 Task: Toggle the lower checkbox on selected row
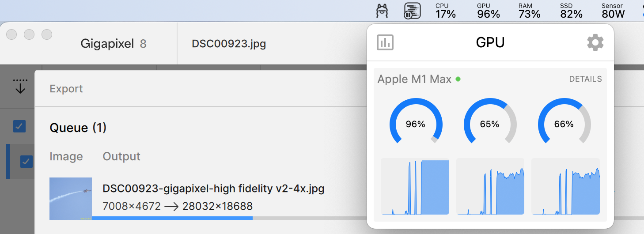click(x=27, y=162)
